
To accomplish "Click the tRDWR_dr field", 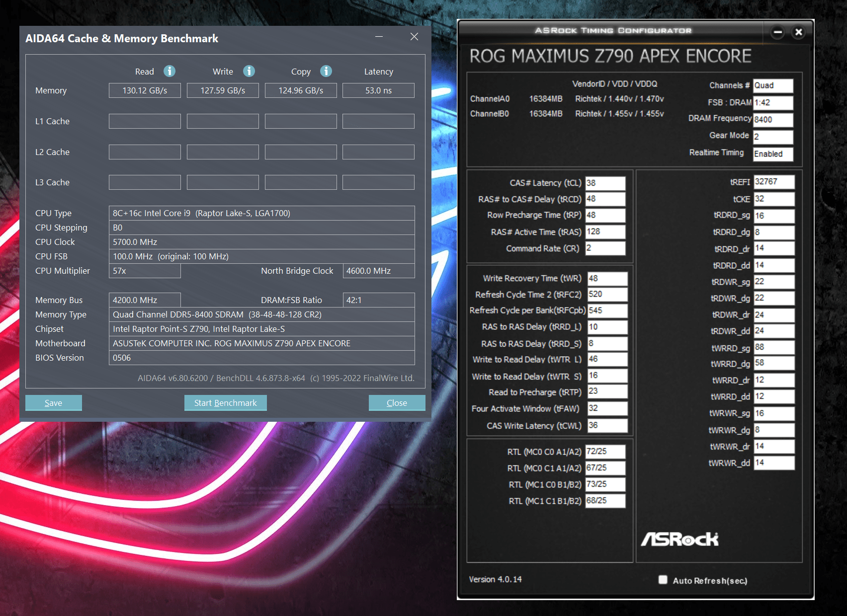I will tap(774, 314).
